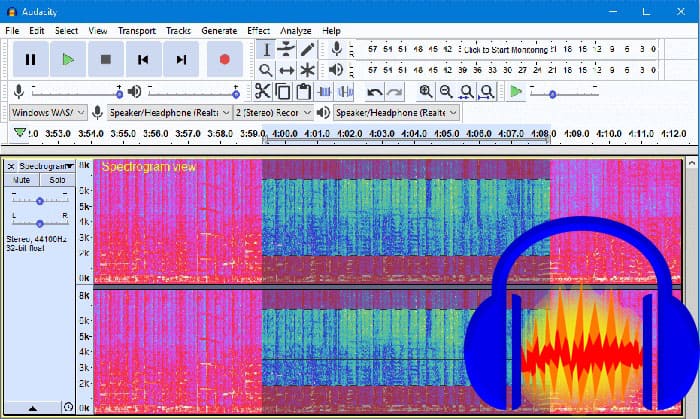Open the Effect menu
Viewport: 700px width, 419px height.
(x=258, y=30)
